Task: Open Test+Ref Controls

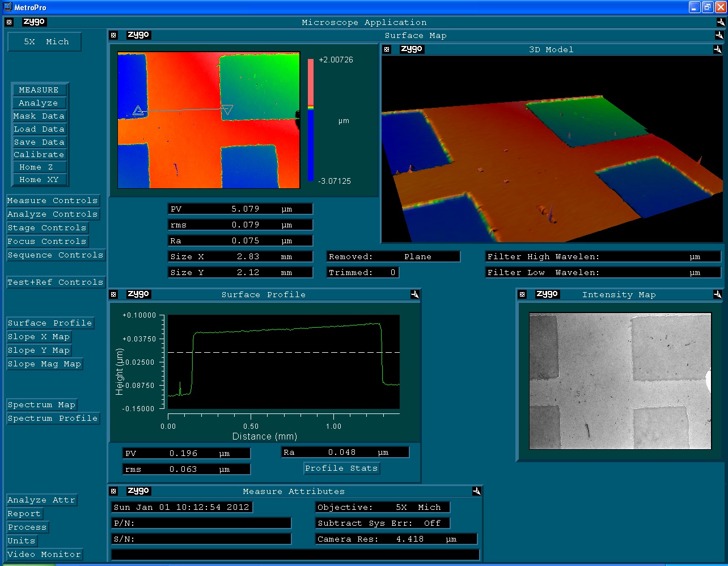Action: [x=56, y=282]
